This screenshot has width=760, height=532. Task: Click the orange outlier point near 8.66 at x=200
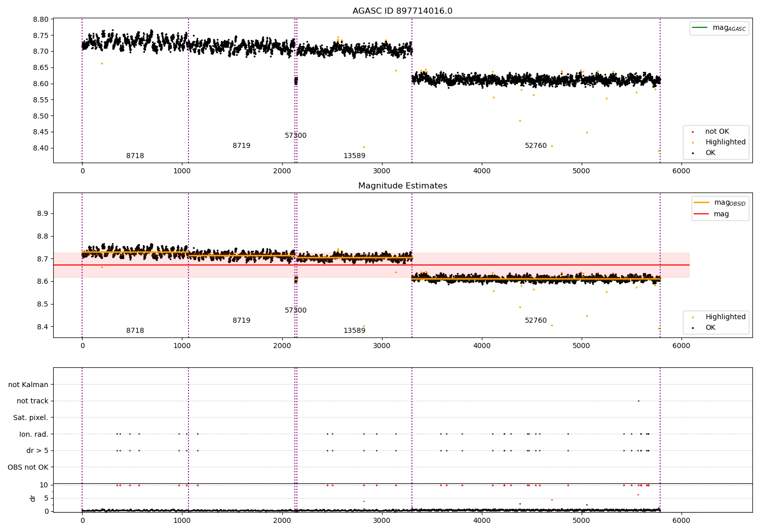(102, 63)
